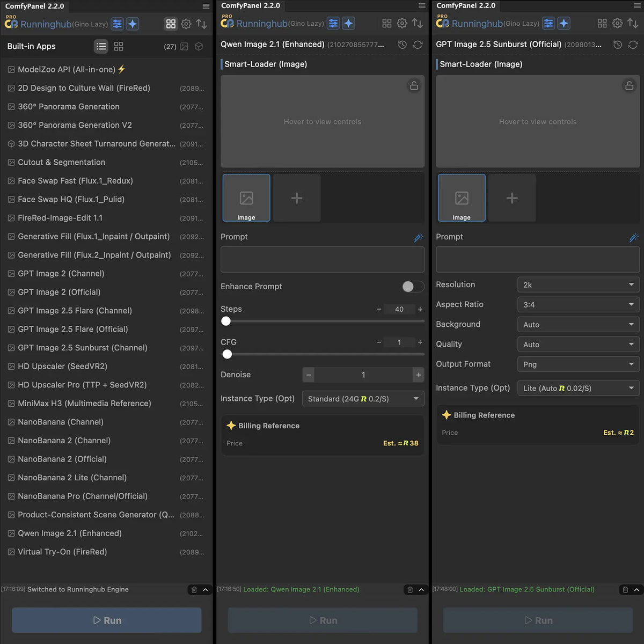Open NanoBanana 2 Lite (Channel) app

[106, 478]
